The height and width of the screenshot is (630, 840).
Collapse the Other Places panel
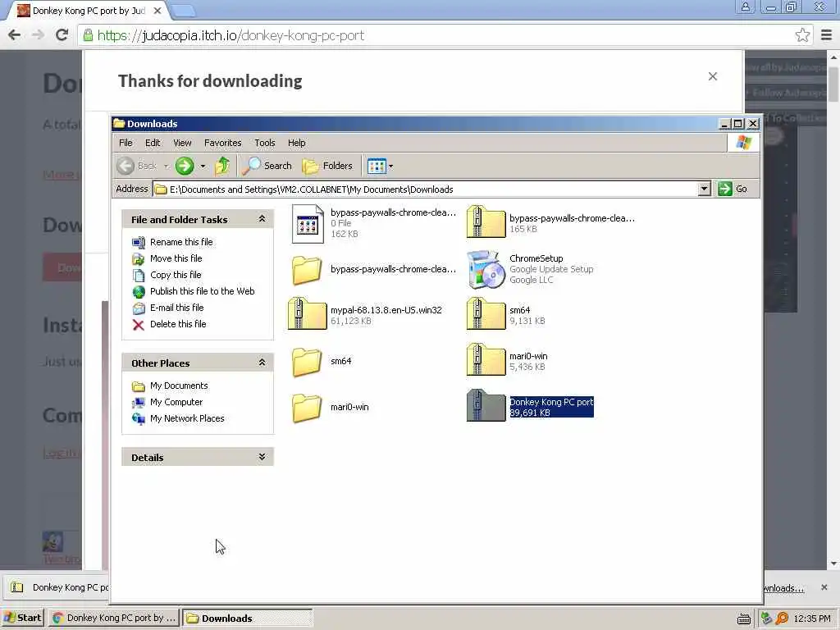point(262,362)
